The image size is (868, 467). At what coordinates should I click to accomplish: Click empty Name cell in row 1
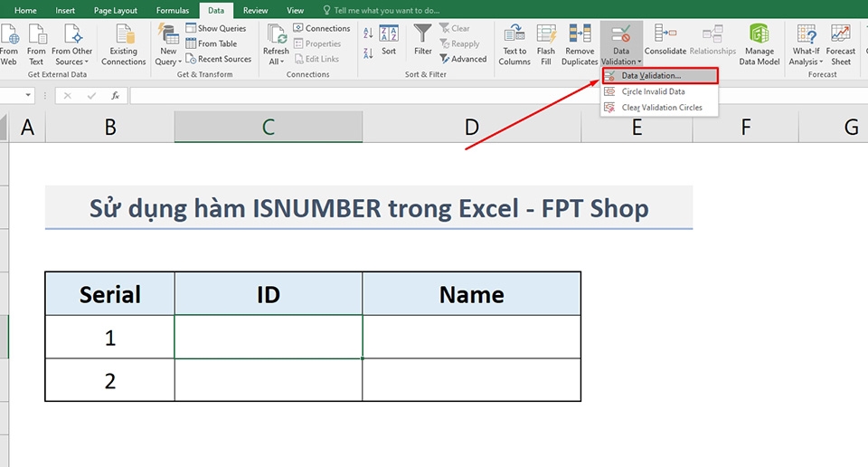[x=472, y=337]
